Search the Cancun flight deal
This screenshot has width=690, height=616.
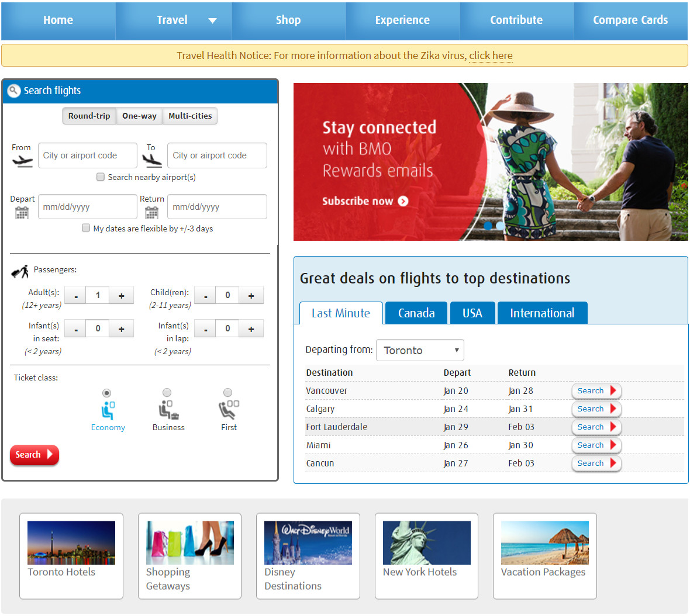point(596,463)
